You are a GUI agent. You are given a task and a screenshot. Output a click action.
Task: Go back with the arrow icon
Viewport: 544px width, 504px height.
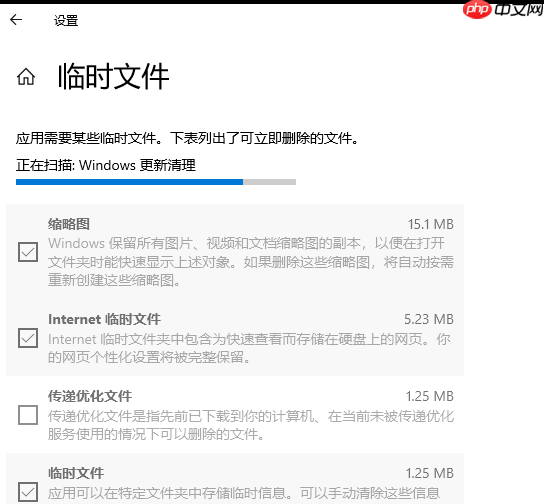(x=16, y=20)
